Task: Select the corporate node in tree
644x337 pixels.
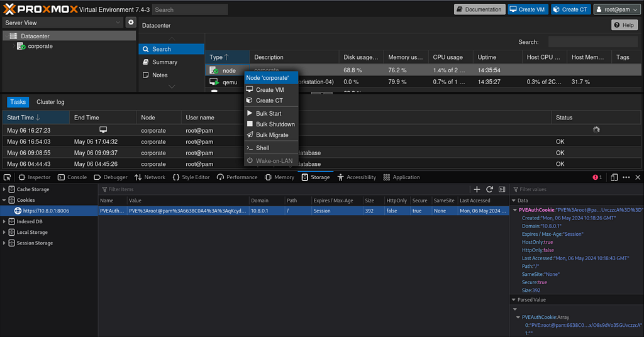Action: 40,46
